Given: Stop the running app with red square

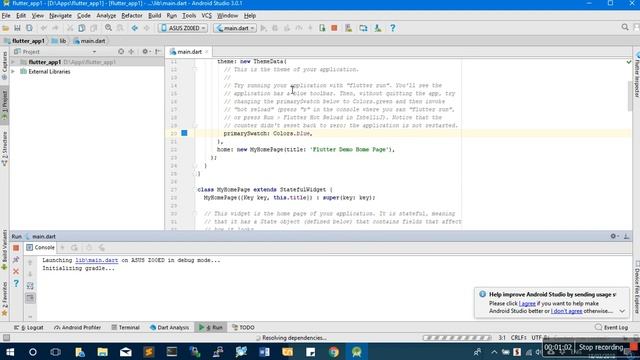Looking at the screenshot, I should click(x=334, y=28).
